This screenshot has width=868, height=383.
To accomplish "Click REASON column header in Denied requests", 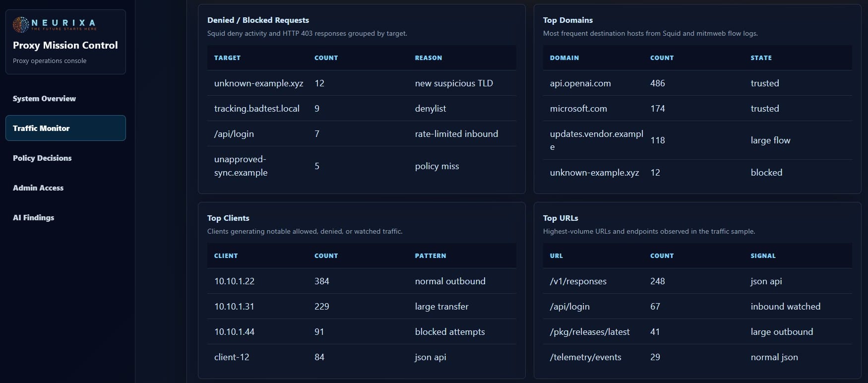I will click(x=429, y=58).
